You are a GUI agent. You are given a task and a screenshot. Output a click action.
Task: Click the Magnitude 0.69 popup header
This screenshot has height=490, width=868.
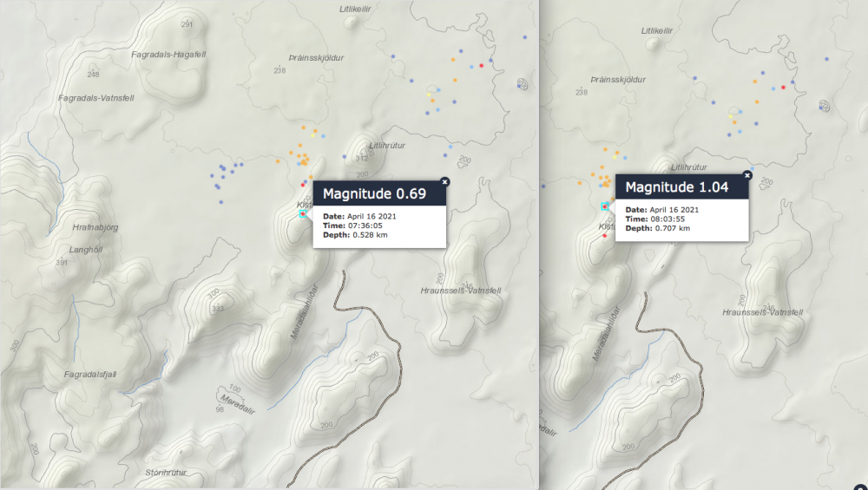378,193
